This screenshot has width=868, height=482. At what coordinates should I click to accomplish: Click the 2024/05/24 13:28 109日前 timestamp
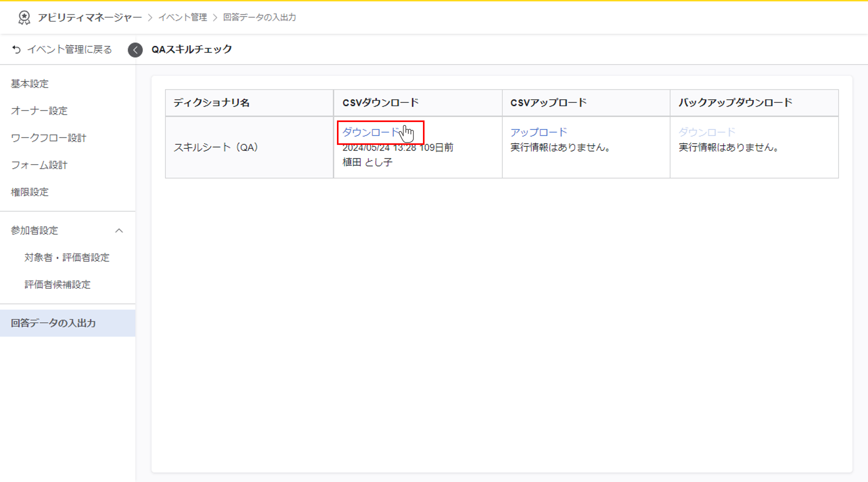click(398, 147)
